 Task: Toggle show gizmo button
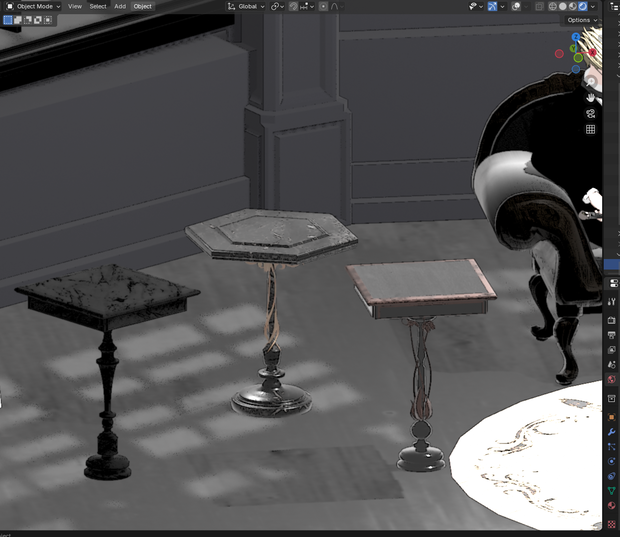point(492,6)
